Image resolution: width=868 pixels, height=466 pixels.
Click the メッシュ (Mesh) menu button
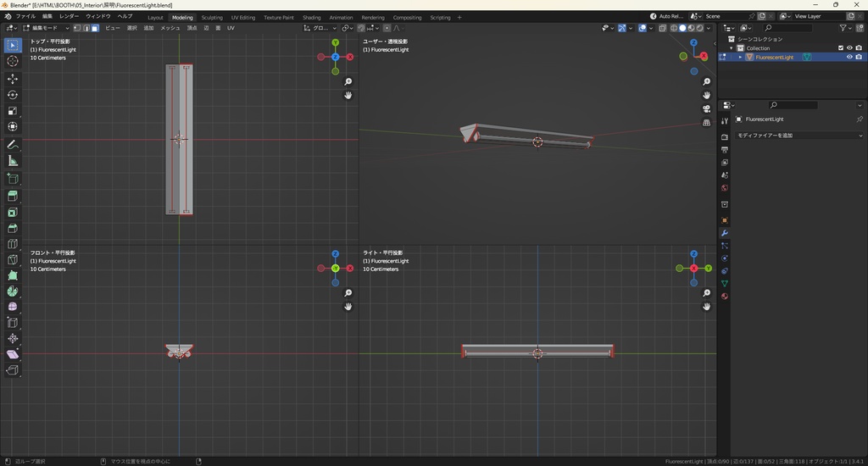pos(170,28)
